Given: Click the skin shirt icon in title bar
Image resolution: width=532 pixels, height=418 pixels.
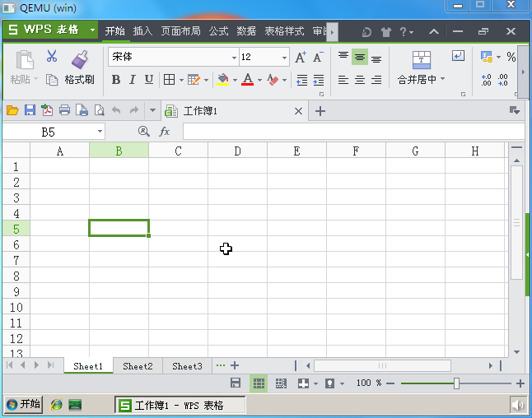Looking at the screenshot, I should coord(385,32).
